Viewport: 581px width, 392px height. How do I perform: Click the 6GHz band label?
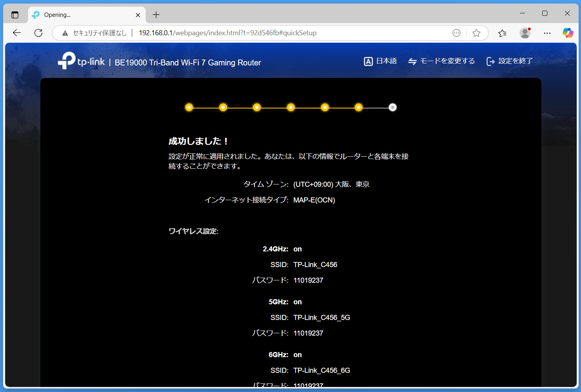(278, 355)
